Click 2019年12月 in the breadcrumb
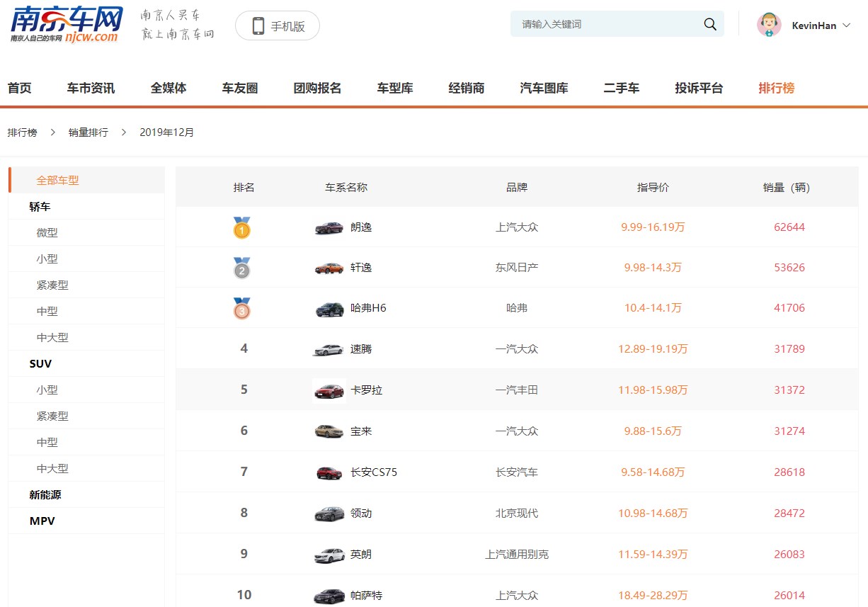868x607 pixels. point(167,132)
